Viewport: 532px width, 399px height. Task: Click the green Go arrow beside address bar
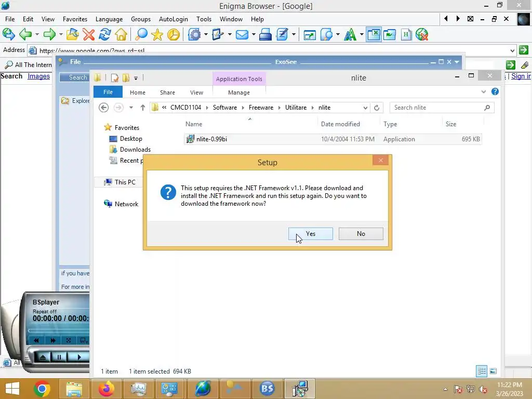point(524,50)
